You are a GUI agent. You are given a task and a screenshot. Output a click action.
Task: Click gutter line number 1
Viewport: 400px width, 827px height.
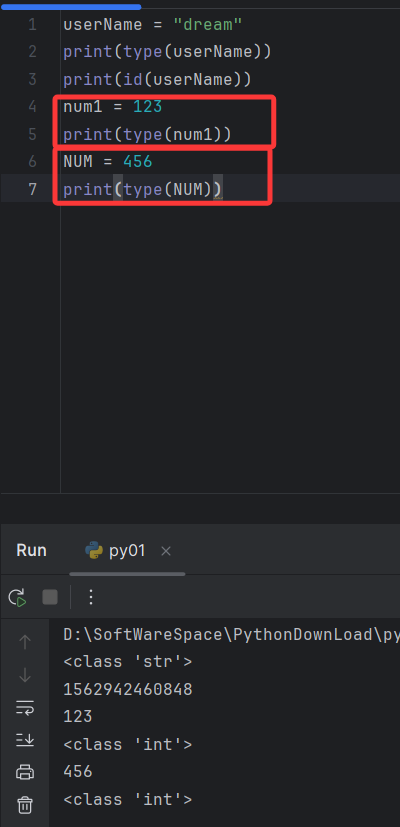(33, 24)
